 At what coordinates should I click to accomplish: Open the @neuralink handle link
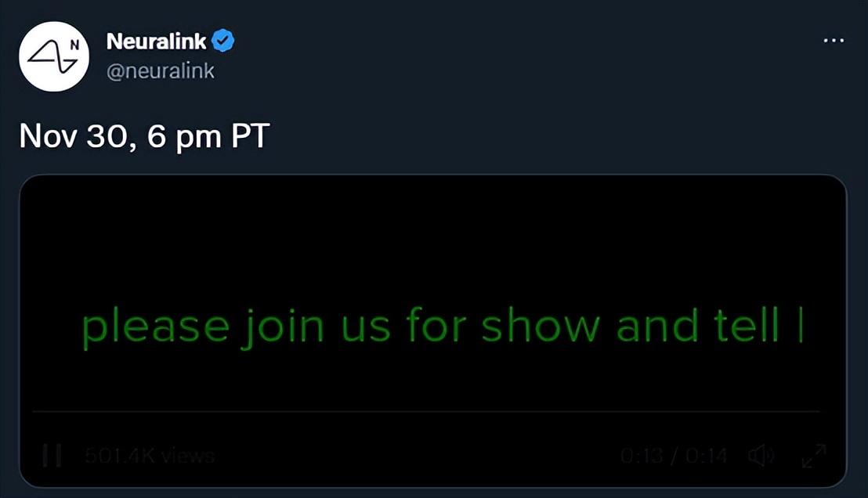(x=161, y=71)
